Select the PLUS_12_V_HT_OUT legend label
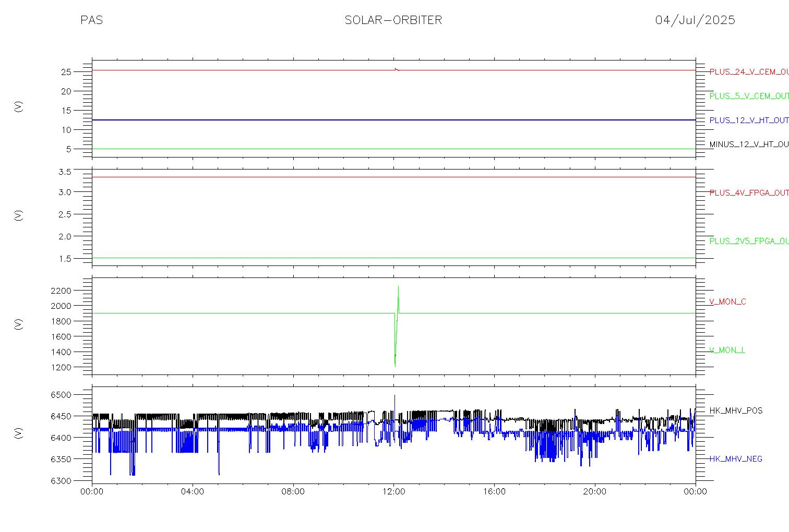This screenshot has height=532, width=789. 749,120
